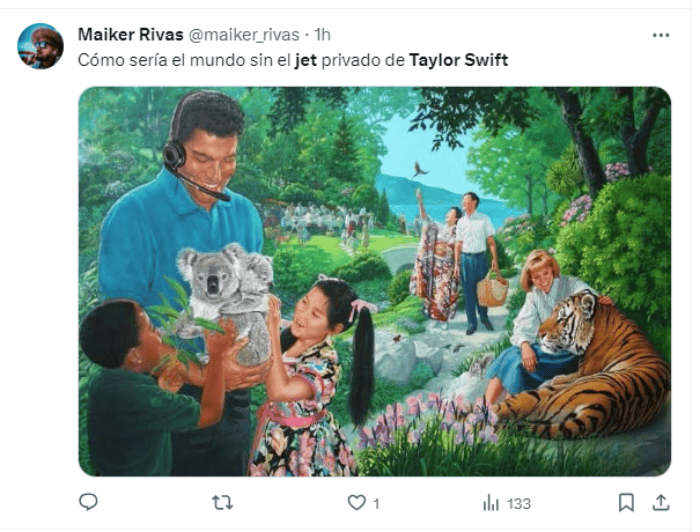Reply to Maiker Rivas's tweet
Viewport: 700px width, 532px height.
point(88,503)
